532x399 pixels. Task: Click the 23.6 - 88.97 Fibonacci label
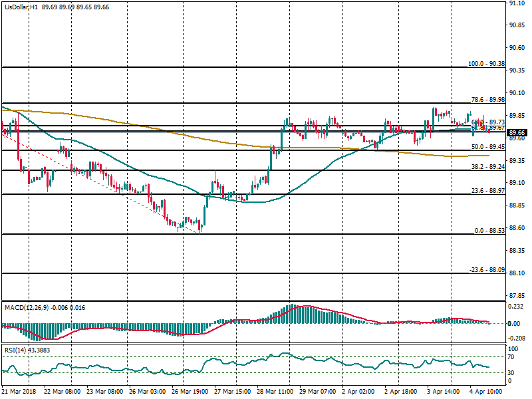tap(487, 191)
